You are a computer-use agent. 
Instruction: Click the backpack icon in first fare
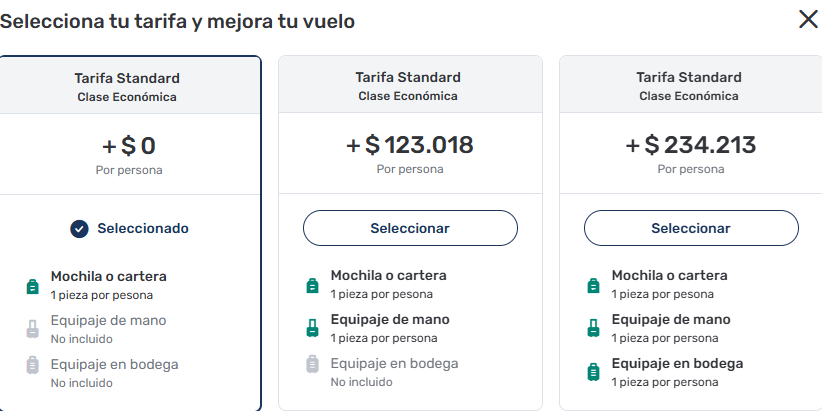(x=32, y=285)
